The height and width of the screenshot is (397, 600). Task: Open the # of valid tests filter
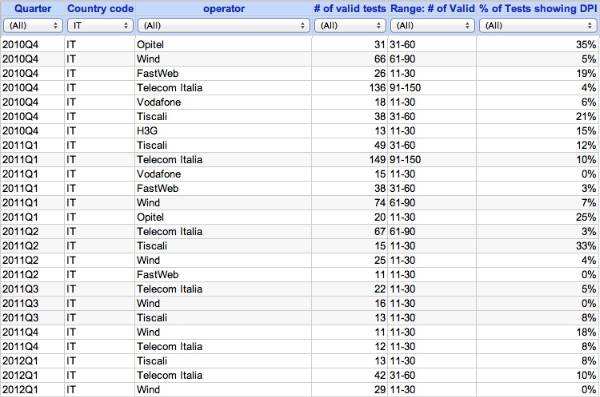350,26
